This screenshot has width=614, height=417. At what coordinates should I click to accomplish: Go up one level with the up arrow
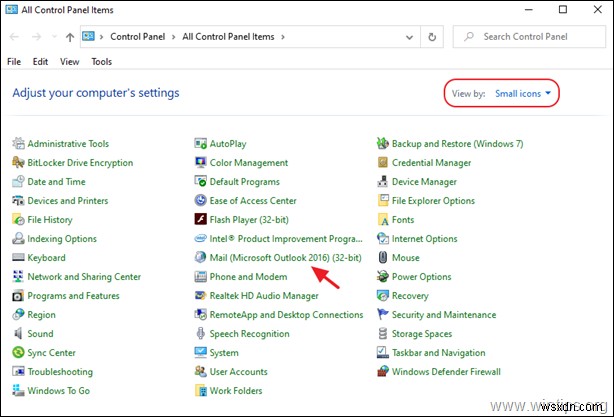point(69,37)
